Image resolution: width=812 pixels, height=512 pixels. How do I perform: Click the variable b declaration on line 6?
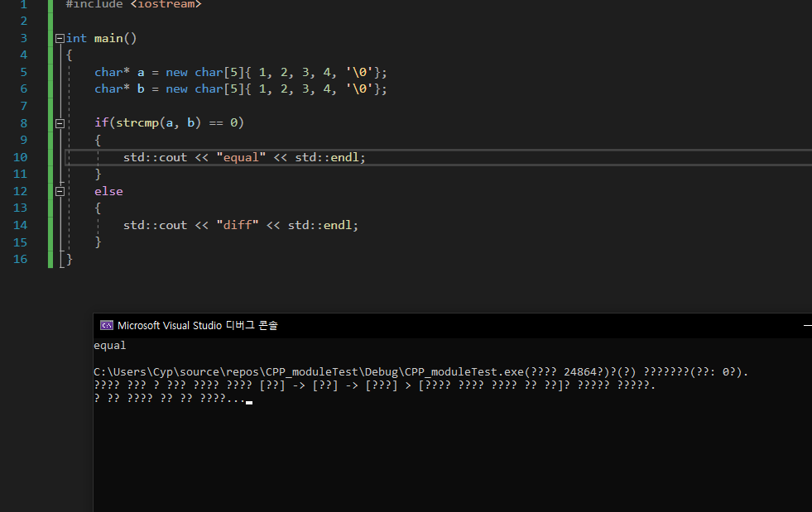coord(141,89)
